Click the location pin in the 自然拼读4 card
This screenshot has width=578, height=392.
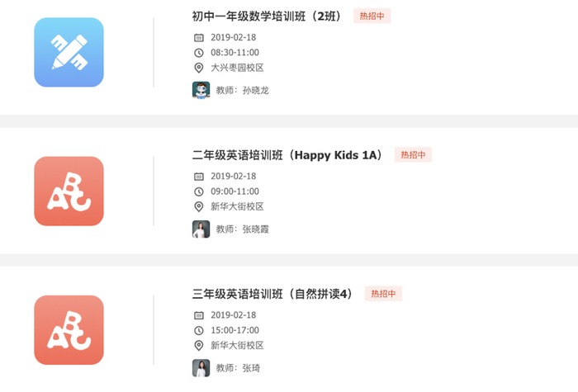(x=198, y=346)
